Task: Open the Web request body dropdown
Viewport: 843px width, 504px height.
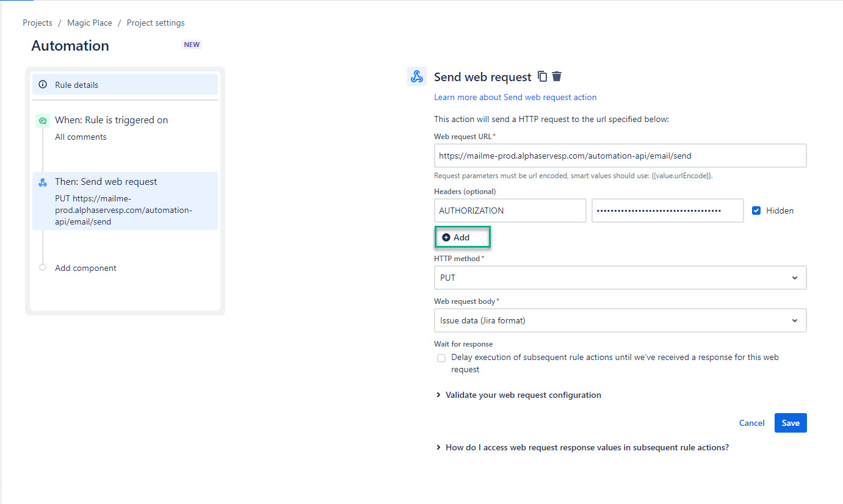Action: [x=620, y=320]
